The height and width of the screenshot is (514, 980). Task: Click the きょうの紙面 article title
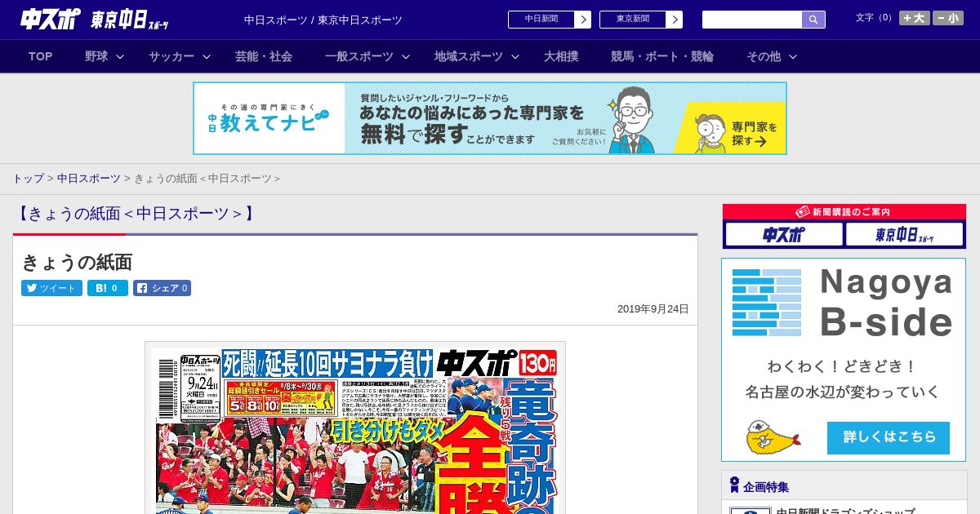77,262
